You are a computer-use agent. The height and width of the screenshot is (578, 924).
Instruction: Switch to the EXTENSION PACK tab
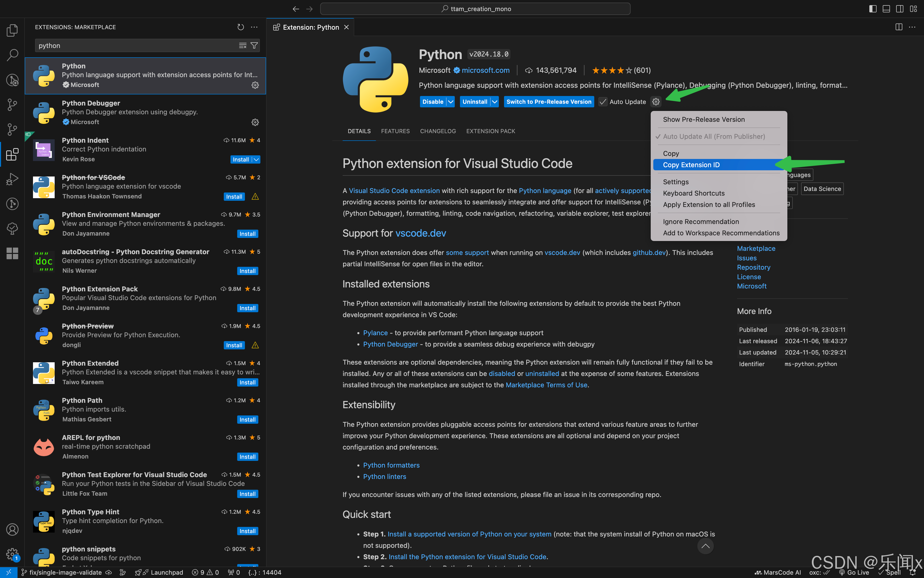pyautogui.click(x=491, y=131)
